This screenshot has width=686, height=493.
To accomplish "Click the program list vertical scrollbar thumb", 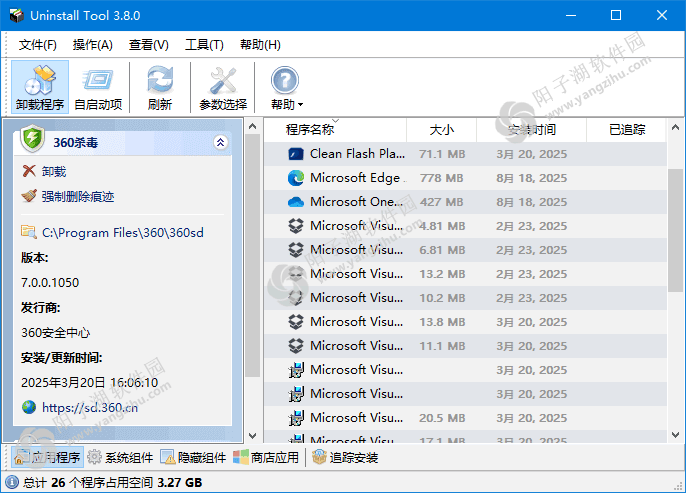I will pos(676,230).
